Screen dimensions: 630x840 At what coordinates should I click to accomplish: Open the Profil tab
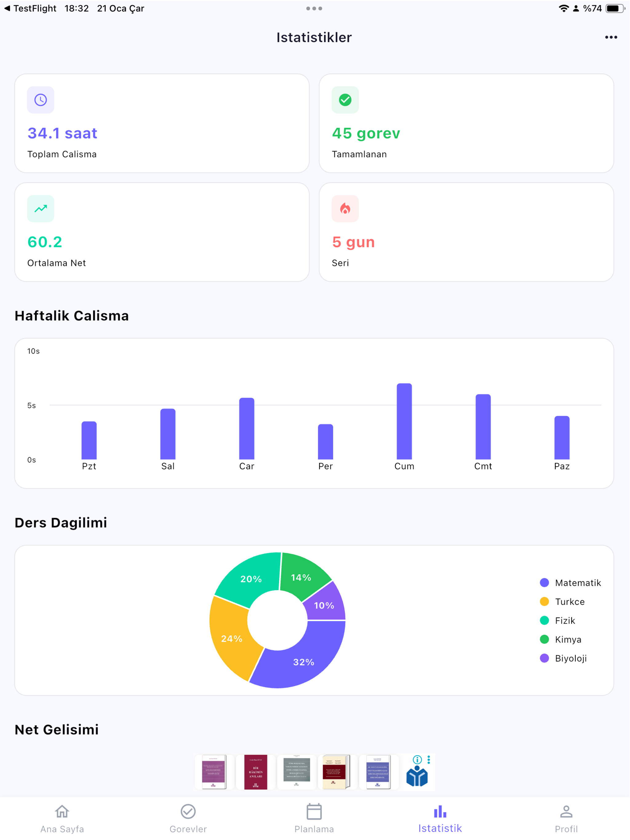566,819
